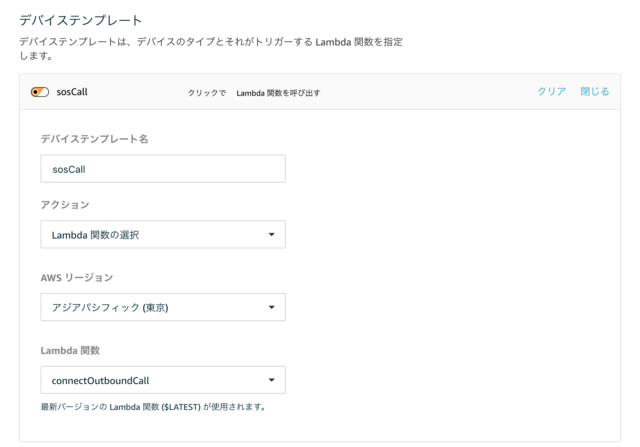Open the AWS リージョン dropdown showing アジアパシフィック (東京)

(x=163, y=307)
